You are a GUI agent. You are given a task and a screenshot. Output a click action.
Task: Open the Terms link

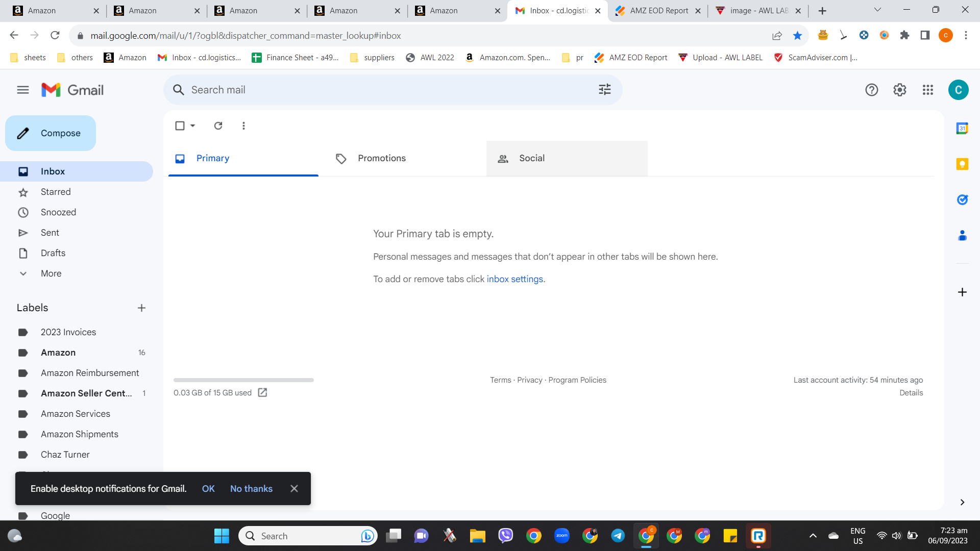click(x=500, y=380)
